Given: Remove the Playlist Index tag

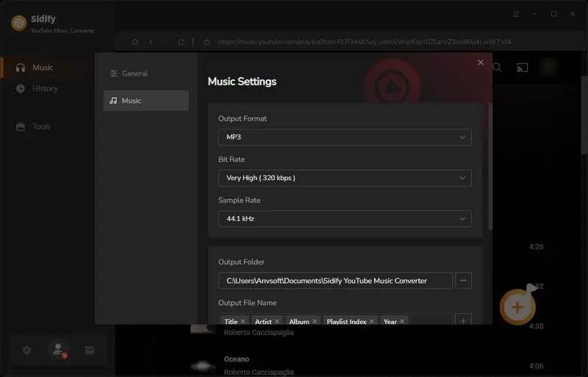Looking at the screenshot, I should coord(372,321).
